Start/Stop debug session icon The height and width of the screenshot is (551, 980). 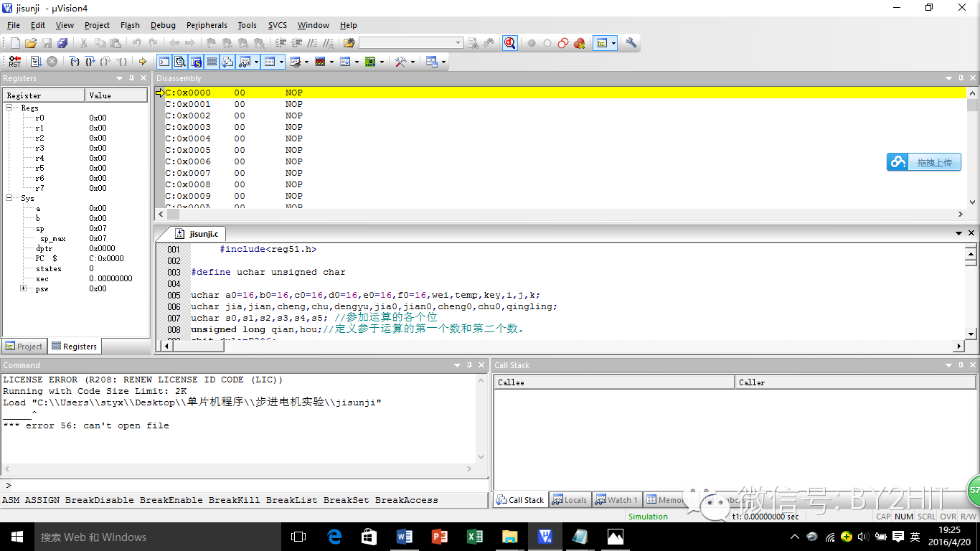(x=509, y=43)
